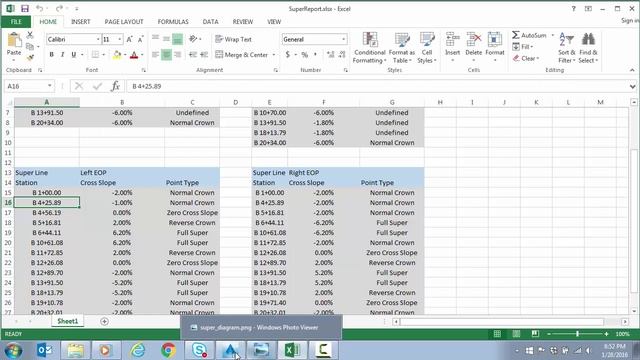The image size is (640, 360).
Task: Click the Format Painter brush icon
Action: 30,58
